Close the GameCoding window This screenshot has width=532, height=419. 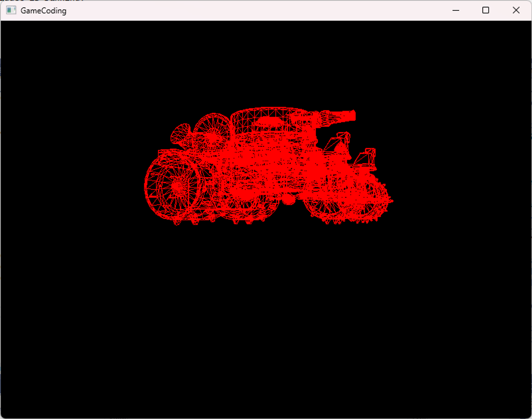[516, 10]
